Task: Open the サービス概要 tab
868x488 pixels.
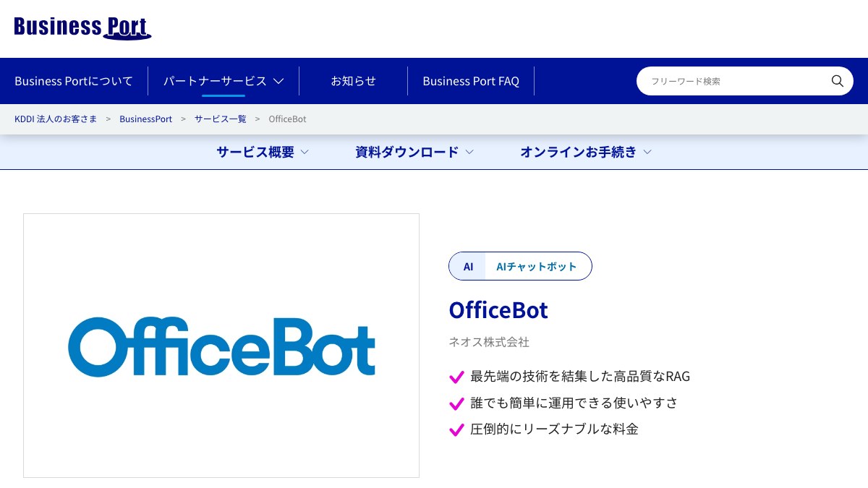Action: click(255, 152)
